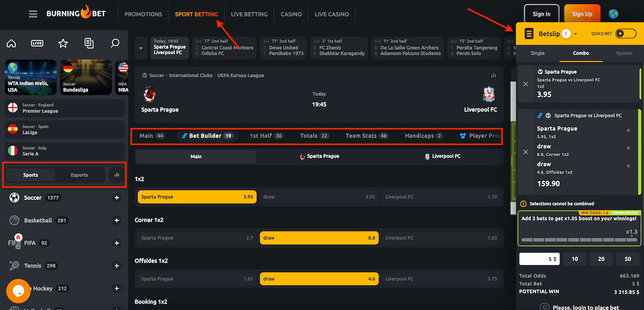
Task: Open Live Betting in top navigation
Action: 249,14
